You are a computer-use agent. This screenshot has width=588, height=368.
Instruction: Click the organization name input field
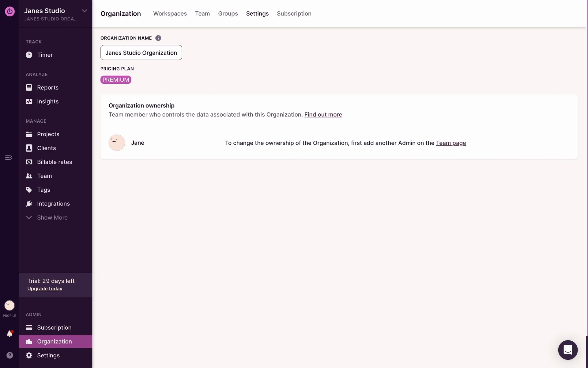(x=141, y=53)
